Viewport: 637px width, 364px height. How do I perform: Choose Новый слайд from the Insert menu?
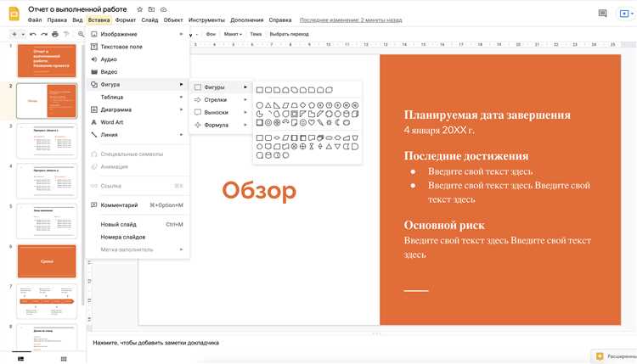[x=138, y=224]
